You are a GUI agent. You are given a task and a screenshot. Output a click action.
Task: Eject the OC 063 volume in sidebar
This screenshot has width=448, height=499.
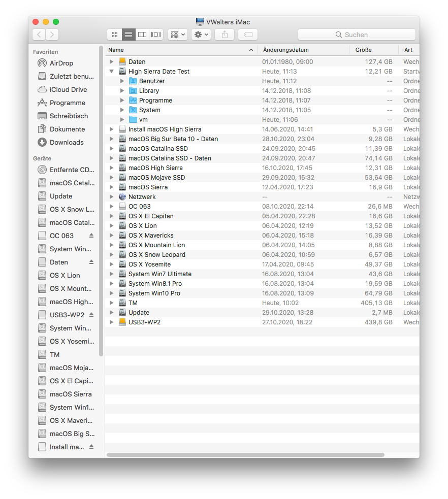pos(91,236)
